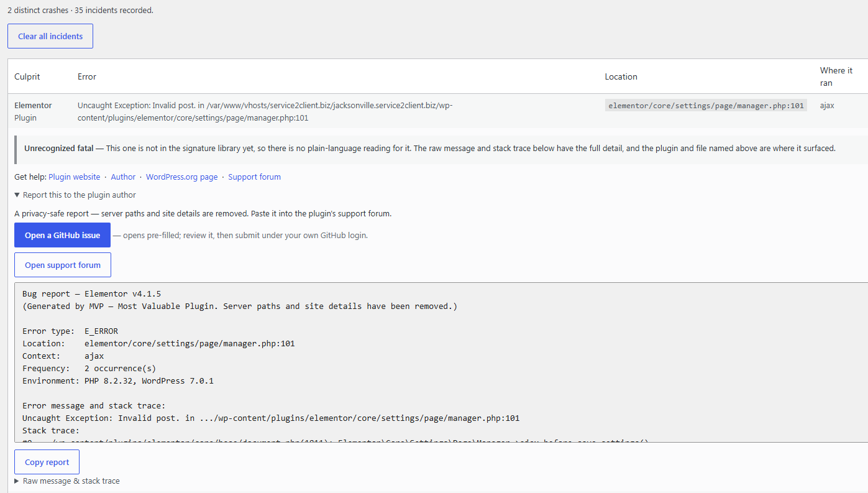Follow the "WordPress.org page" link
Viewport: 868px width, 493px height.
coord(182,177)
